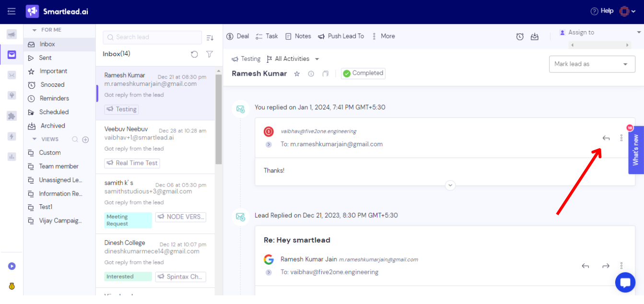This screenshot has height=304, width=644.
Task: Star the lead Ramesh Kumar
Action: pyautogui.click(x=296, y=73)
